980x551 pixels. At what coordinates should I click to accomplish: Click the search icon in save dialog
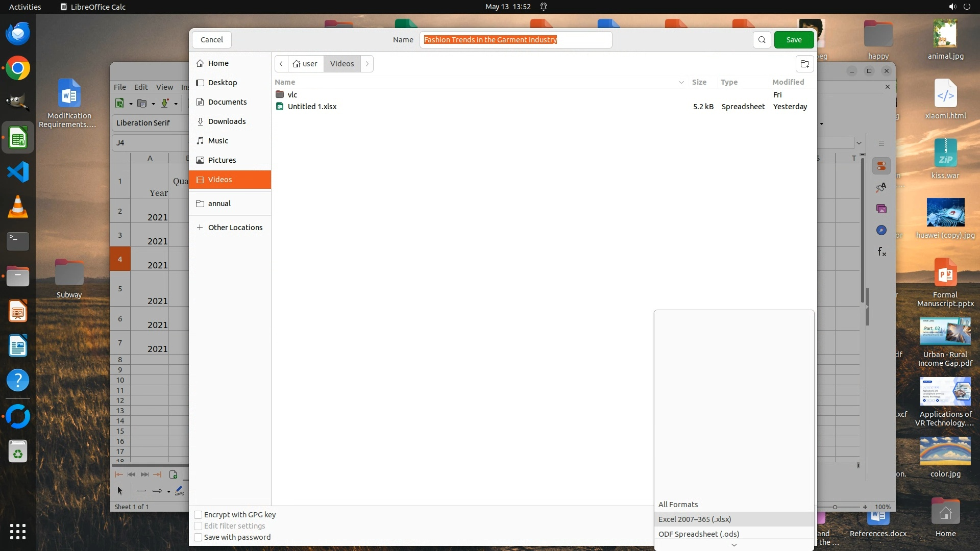pyautogui.click(x=762, y=40)
